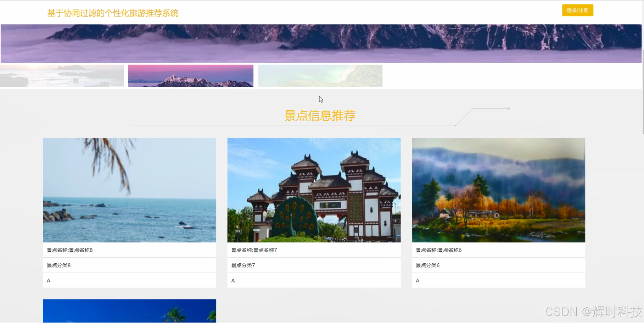
Task: Click the 登录/注册 login button
Action: (x=577, y=10)
